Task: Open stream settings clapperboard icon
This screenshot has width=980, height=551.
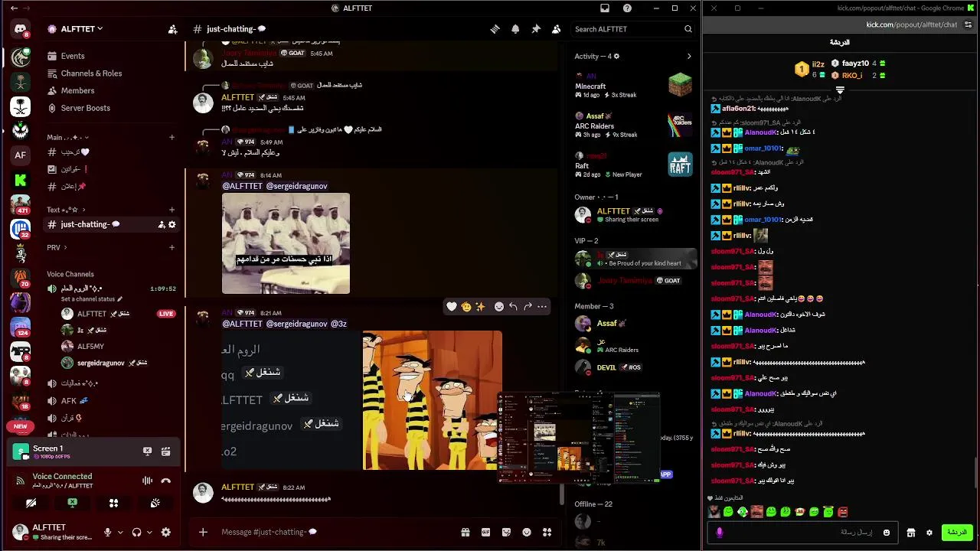Action: click(165, 452)
